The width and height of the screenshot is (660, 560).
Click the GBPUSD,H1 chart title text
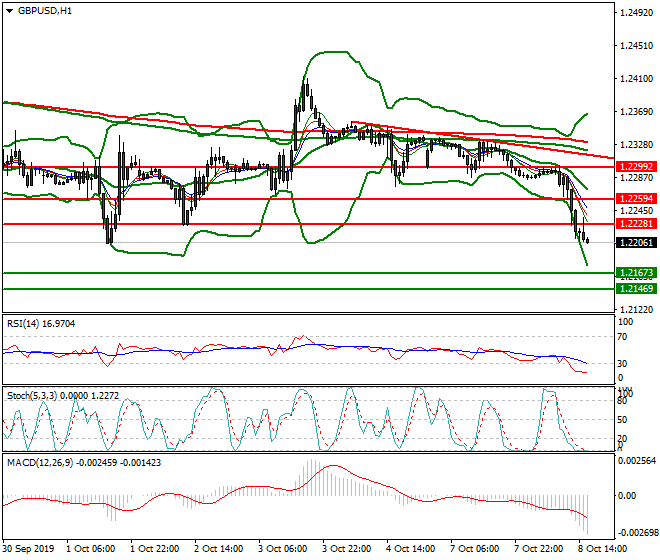45,11
